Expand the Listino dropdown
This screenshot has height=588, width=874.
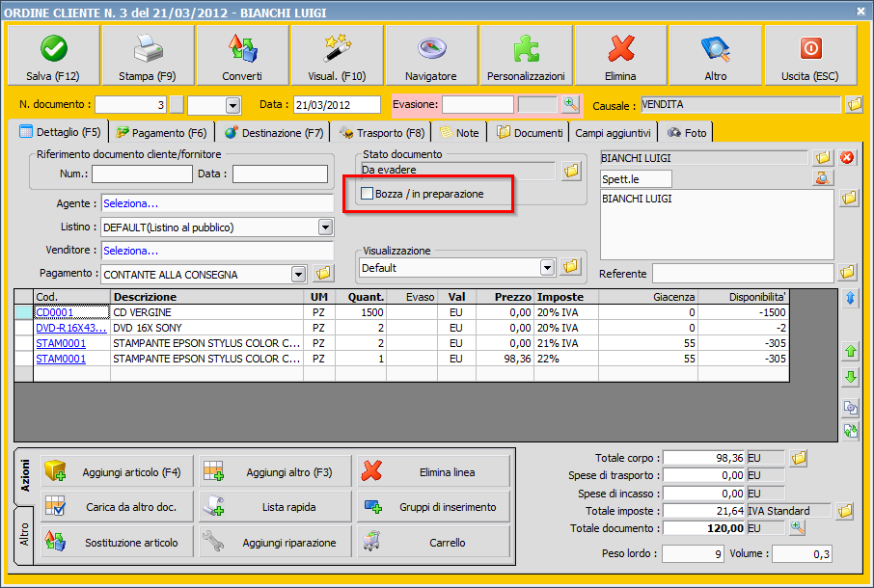pos(325,227)
